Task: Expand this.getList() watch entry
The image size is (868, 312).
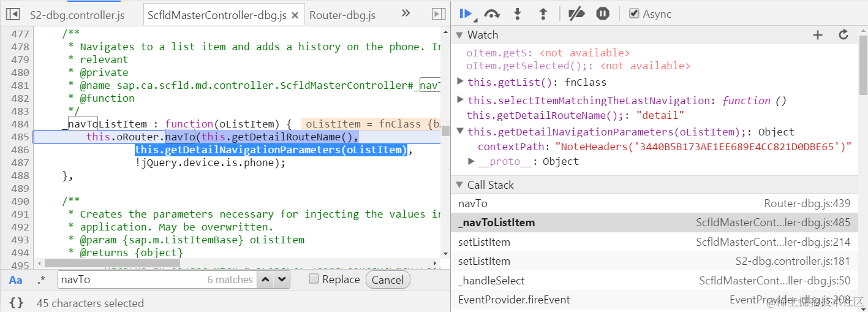Action: (461, 82)
